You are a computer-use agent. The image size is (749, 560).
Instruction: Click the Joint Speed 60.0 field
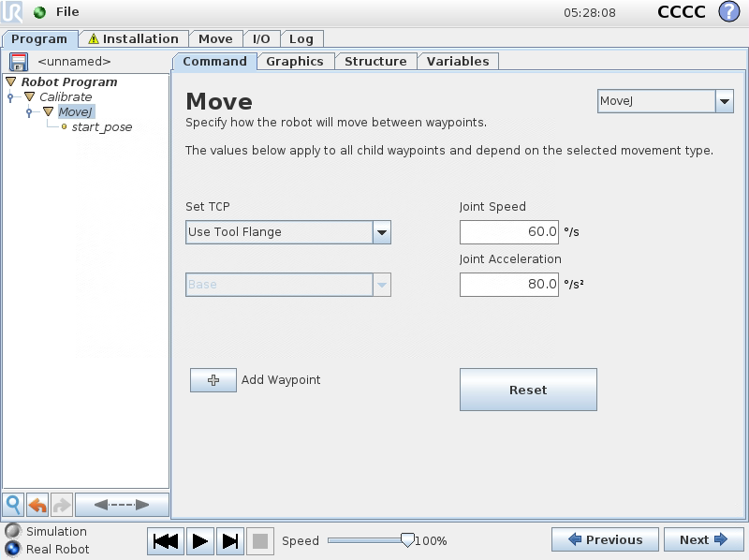509,232
